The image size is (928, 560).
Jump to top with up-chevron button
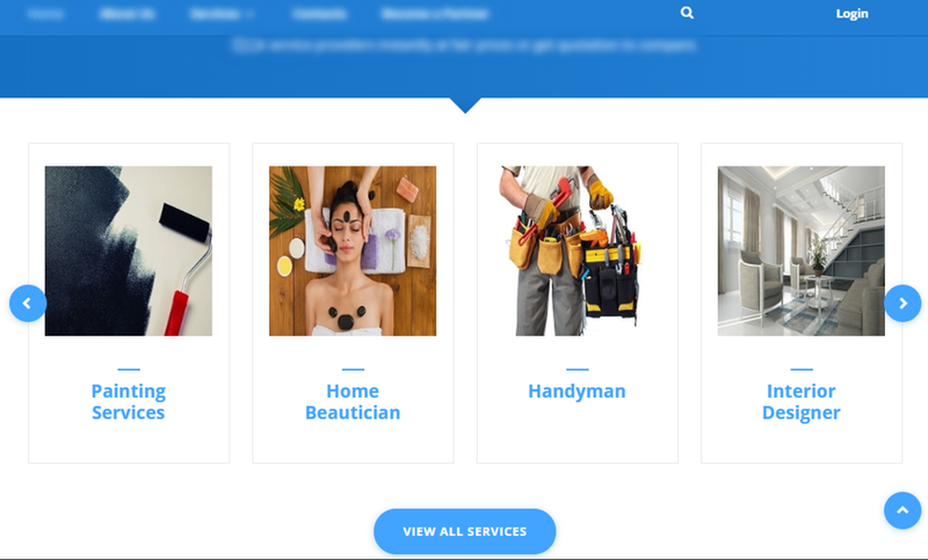point(903,510)
